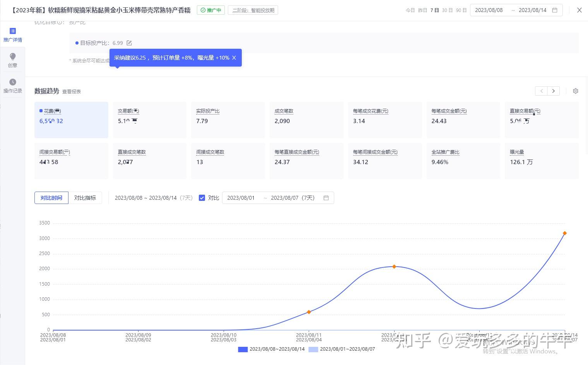
Task: Toggle legend series 2023/08/01~2023/08/07
Action: tap(342, 349)
